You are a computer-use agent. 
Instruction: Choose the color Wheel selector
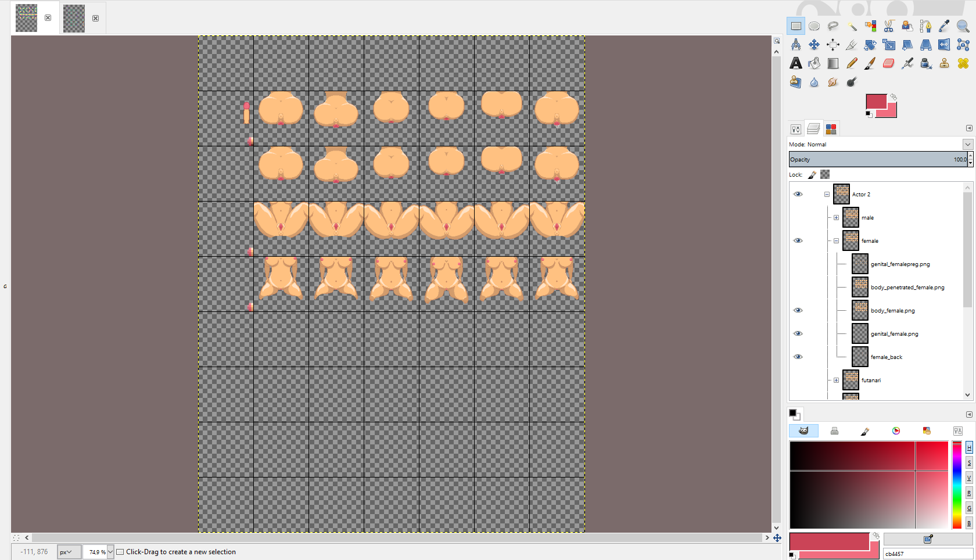click(x=896, y=430)
